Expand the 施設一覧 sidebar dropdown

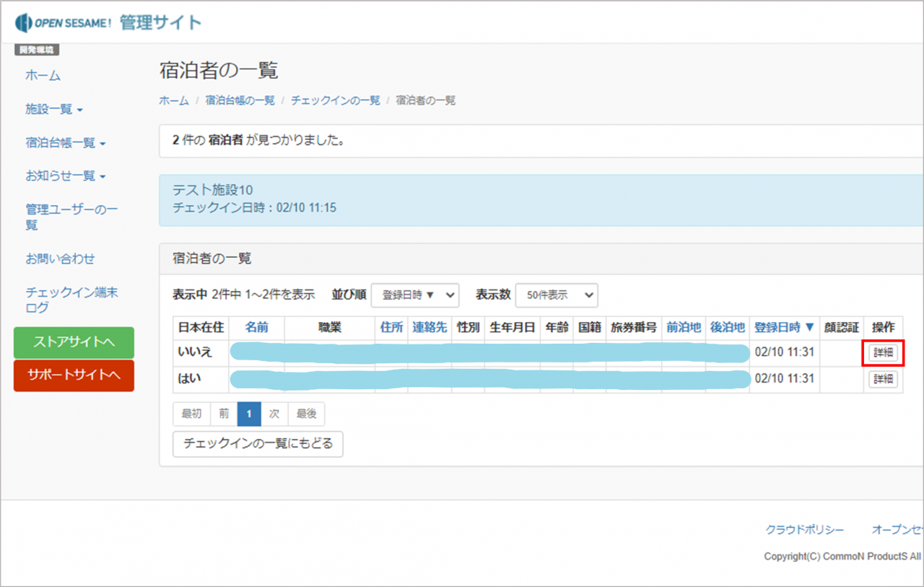click(x=54, y=109)
